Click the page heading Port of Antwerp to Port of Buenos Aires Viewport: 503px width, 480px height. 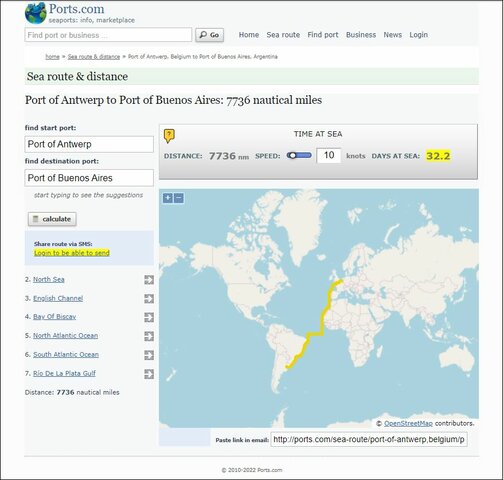pos(174,100)
